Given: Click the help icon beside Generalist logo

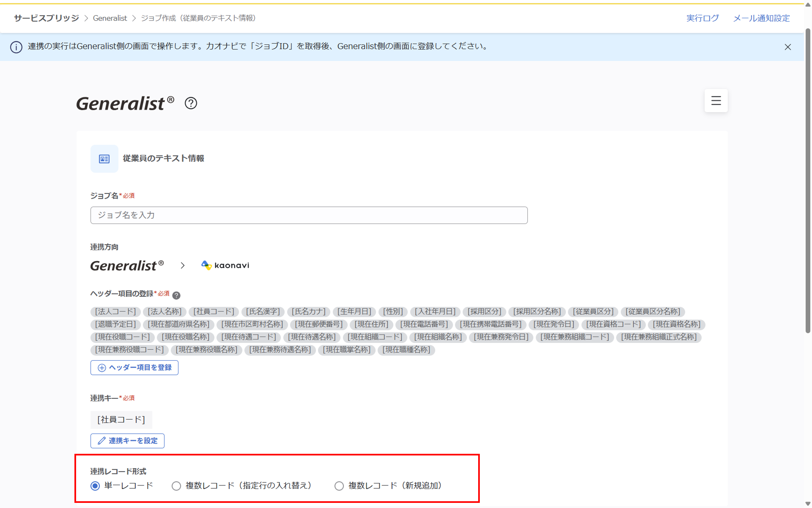Looking at the screenshot, I should pos(191,103).
